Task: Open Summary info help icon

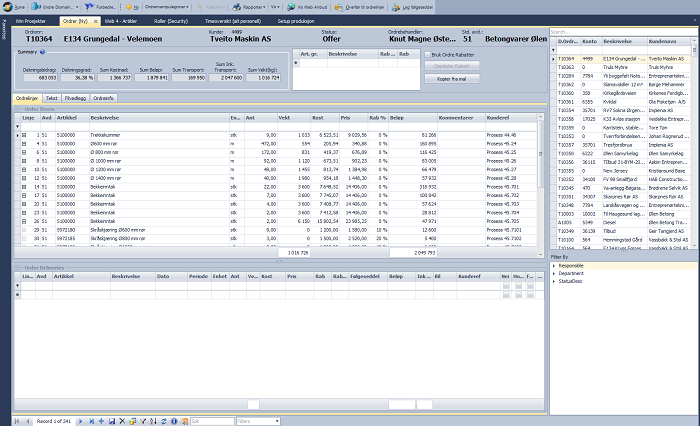Action: [44, 51]
